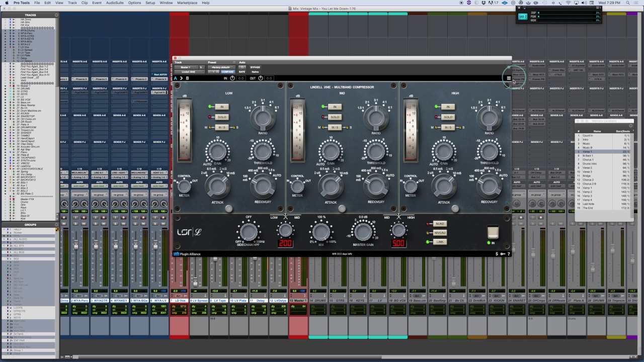644x362 pixels.
Task: Click the round button under MID band Attack
Action: 342,209
